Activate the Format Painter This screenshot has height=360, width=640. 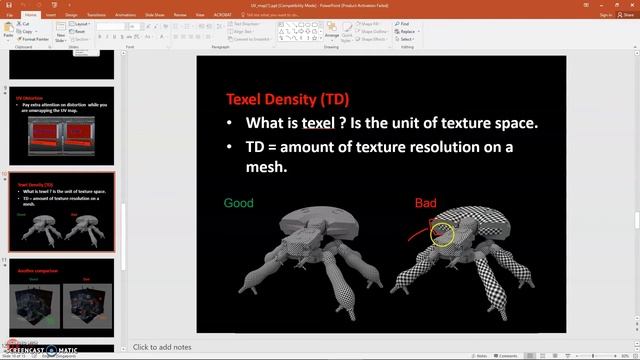coord(33,39)
